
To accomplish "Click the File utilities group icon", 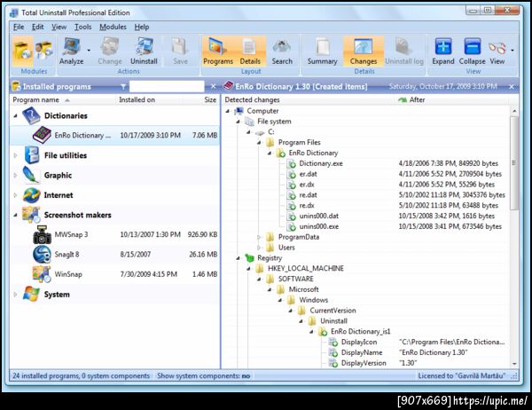I will (32, 155).
